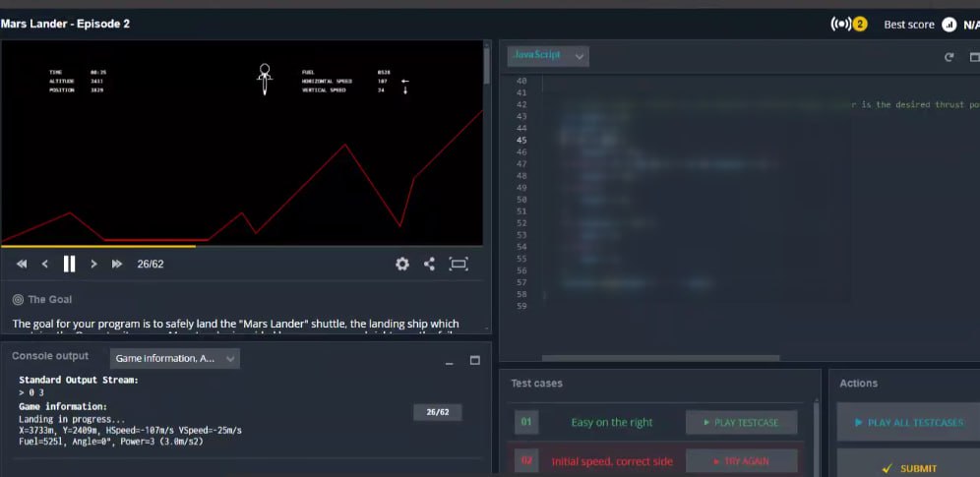Image resolution: width=980 pixels, height=477 pixels.
Task: Pause the Mars Lander replay
Action: [x=70, y=264]
